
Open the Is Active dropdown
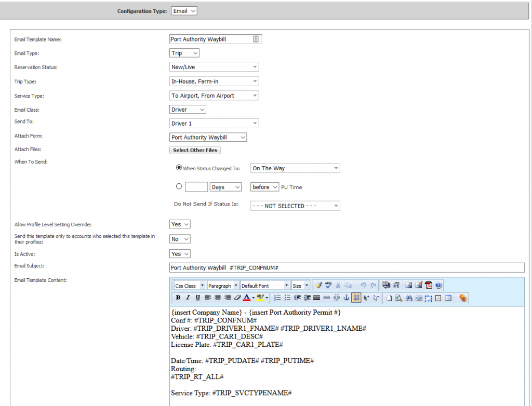[x=180, y=254]
